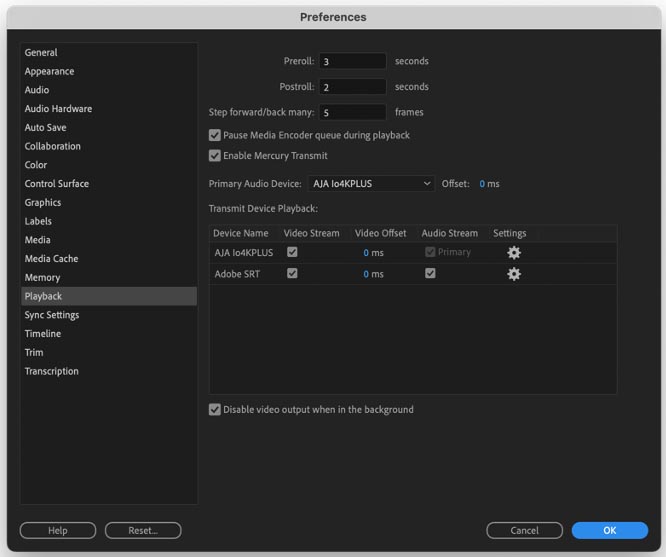Toggle Primary Audio Stream checkbox for AJA Io4KPLUS
This screenshot has height=557, width=666.
[x=430, y=252]
